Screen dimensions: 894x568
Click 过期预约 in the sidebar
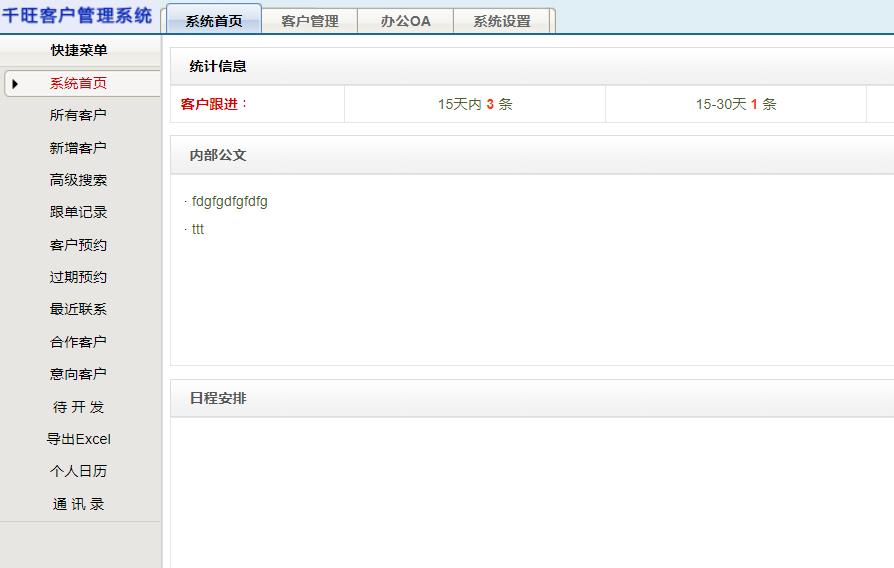point(78,278)
